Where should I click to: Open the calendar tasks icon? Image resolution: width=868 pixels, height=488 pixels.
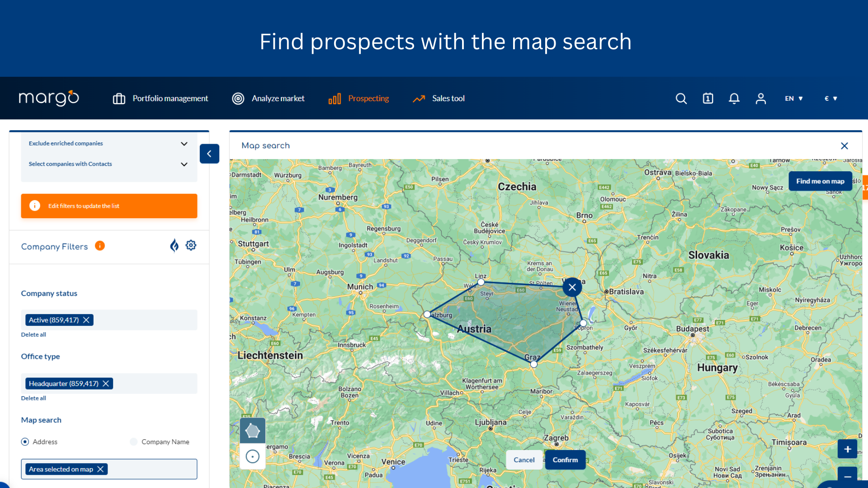708,99
